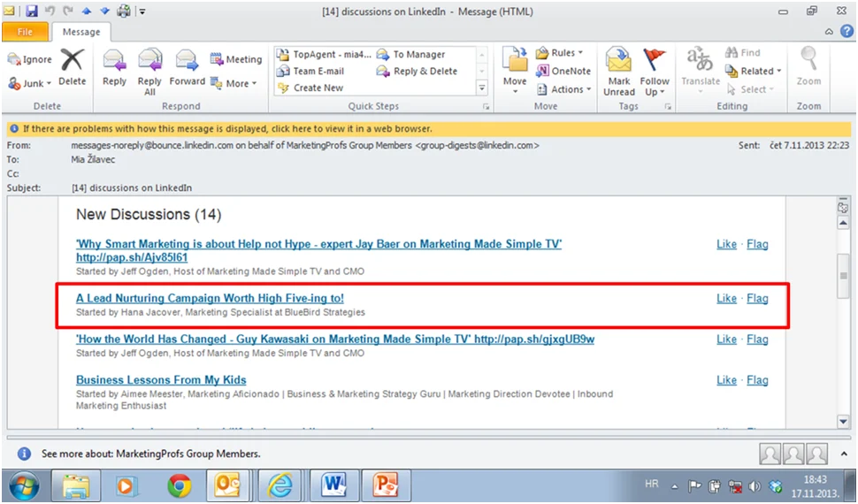The image size is (858, 504).
Task: Like the How the World Has Changed discussion
Action: tap(727, 340)
